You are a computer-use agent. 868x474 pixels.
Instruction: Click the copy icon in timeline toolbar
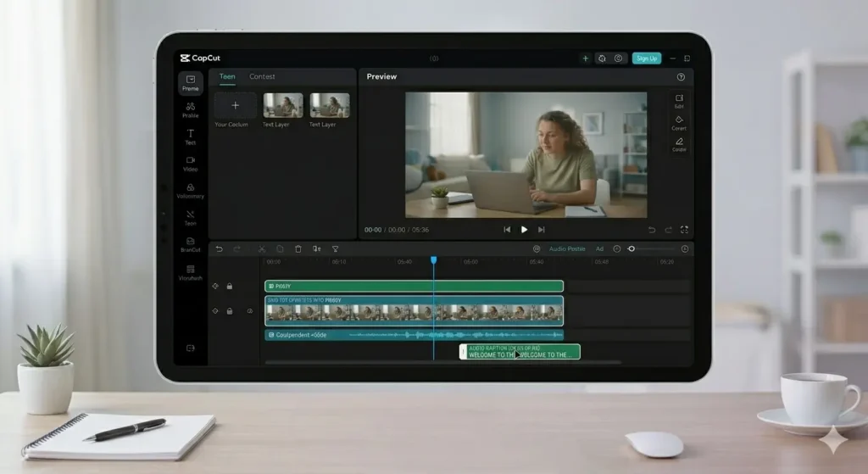280,249
